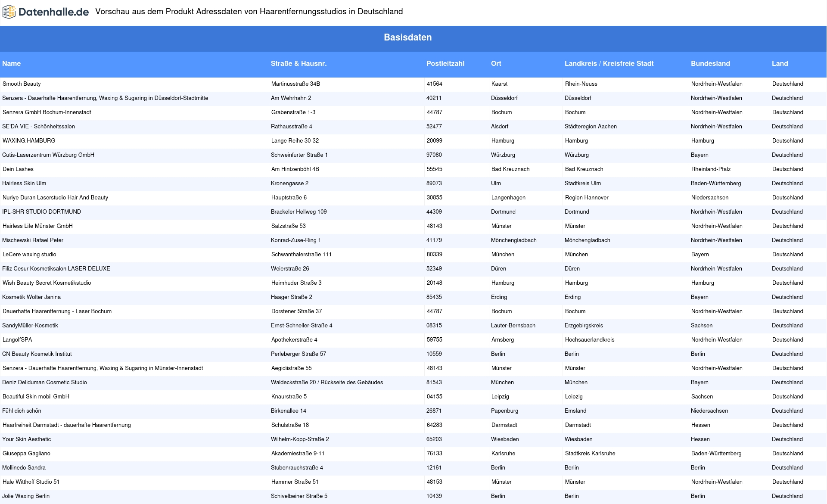827x504 pixels.
Task: Select postal code 97080
Action: point(434,155)
